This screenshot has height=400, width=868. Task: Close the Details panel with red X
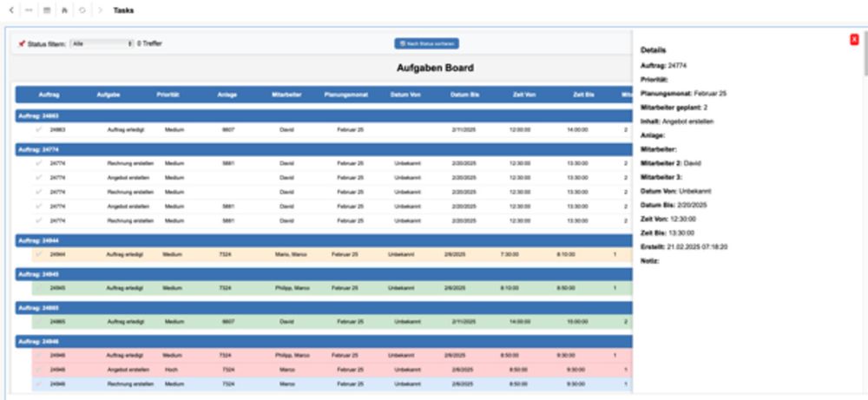(854, 39)
